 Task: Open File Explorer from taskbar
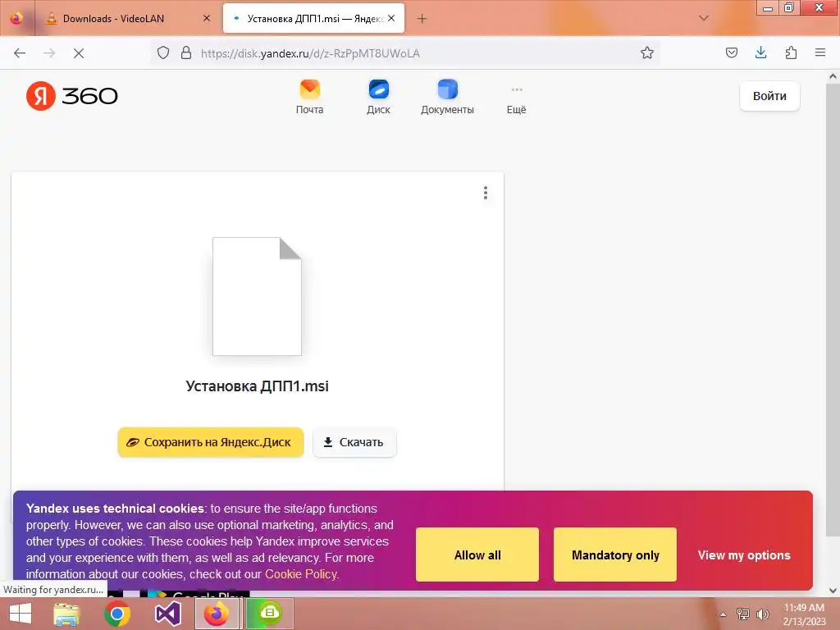click(66, 614)
